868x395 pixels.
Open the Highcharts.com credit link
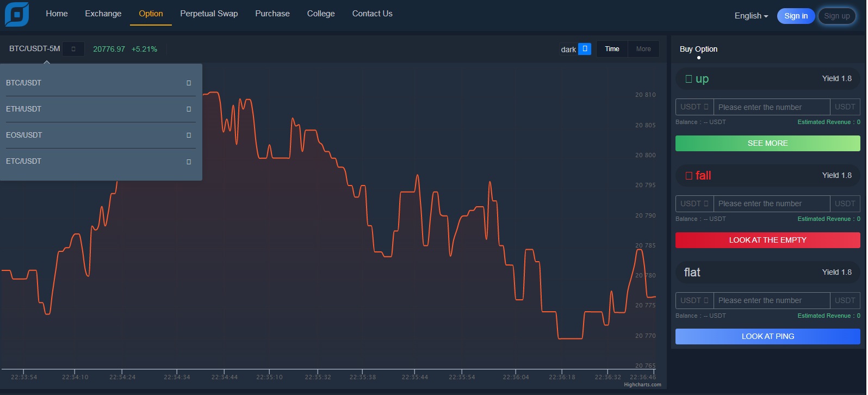click(x=642, y=385)
